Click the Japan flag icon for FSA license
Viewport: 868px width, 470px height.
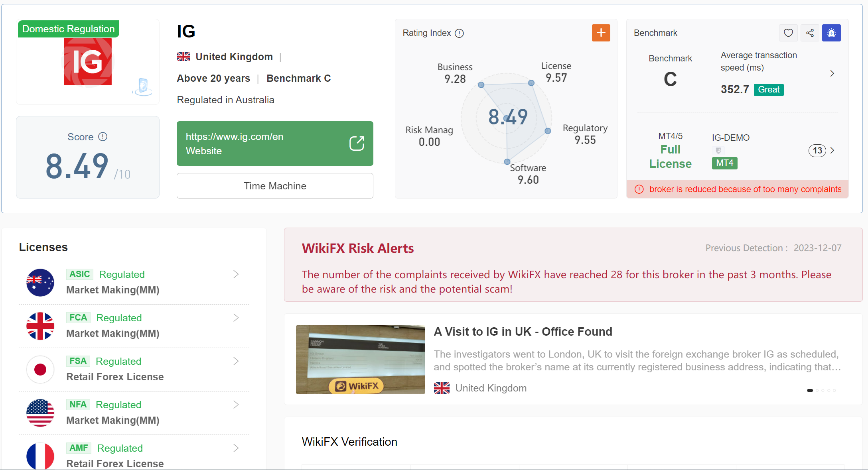(x=40, y=369)
